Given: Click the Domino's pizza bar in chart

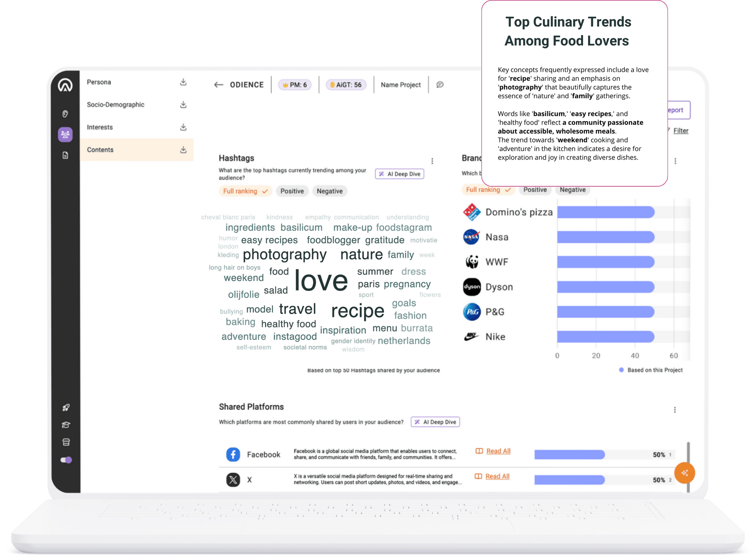Looking at the screenshot, I should pyautogui.click(x=606, y=212).
